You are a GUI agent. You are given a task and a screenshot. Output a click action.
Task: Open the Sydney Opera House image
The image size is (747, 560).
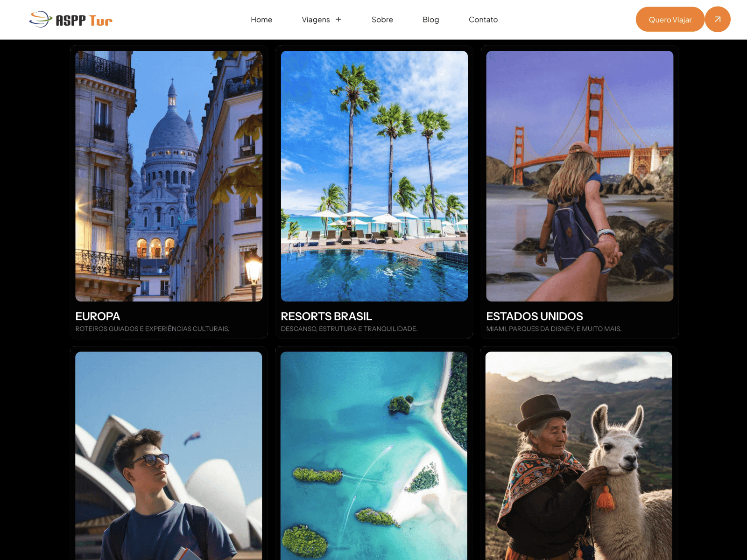click(169, 456)
